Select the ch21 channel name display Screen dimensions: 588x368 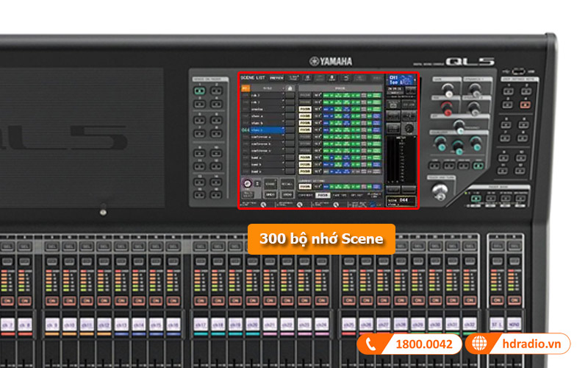[x=270, y=325]
